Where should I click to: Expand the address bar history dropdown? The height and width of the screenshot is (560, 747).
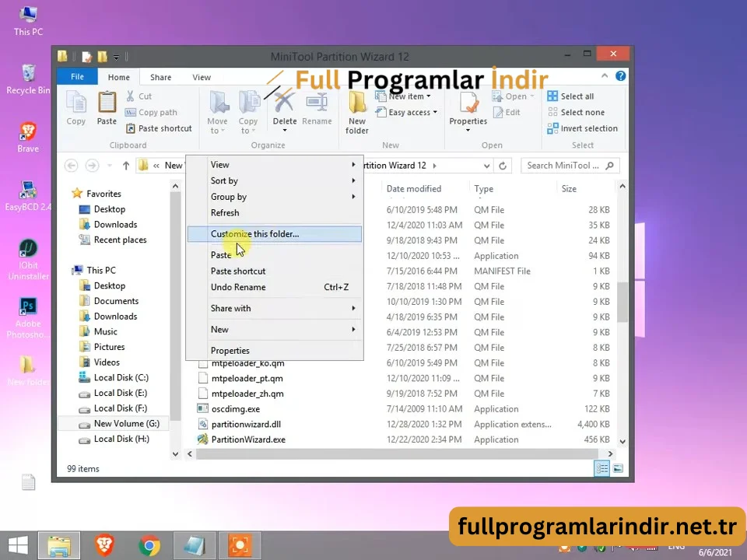coord(486,166)
